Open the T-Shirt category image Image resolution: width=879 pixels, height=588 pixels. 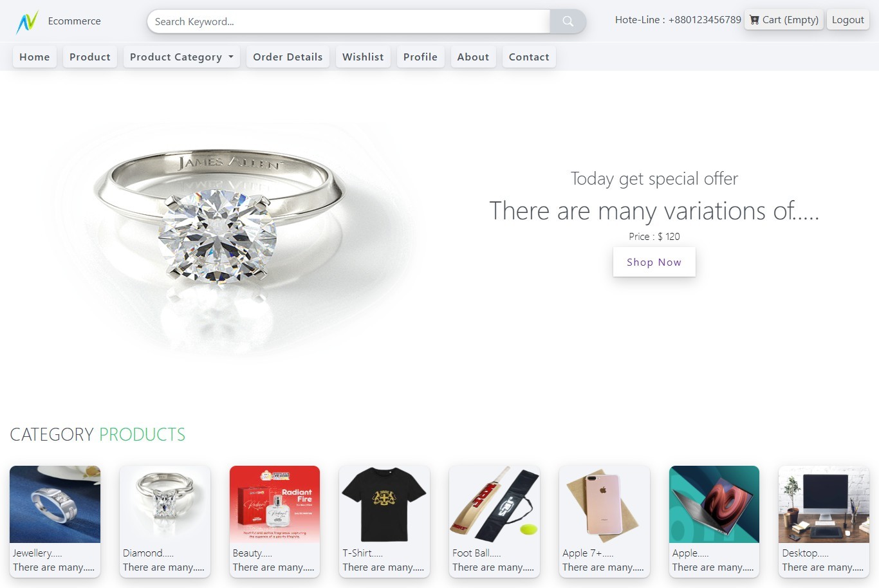point(384,504)
